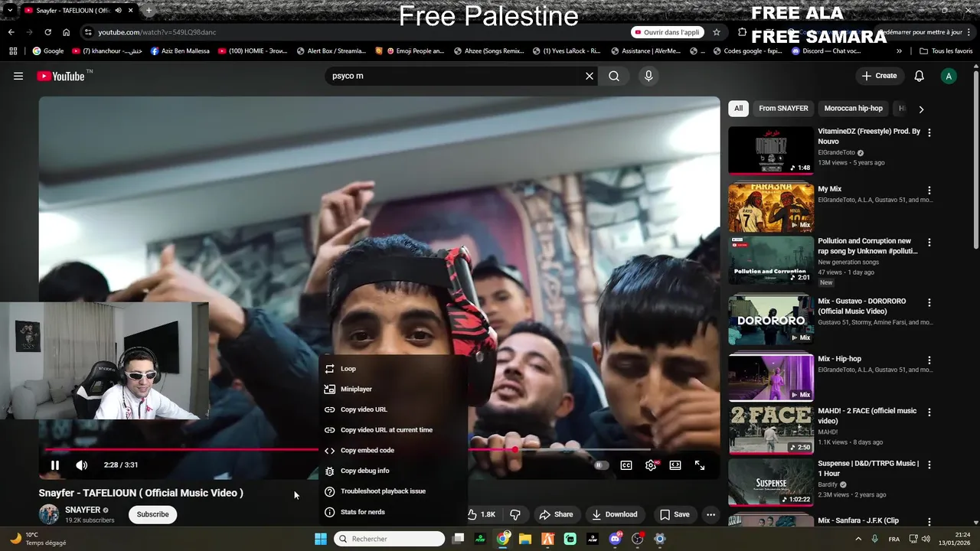Turn off the autoplay switch
The width and height of the screenshot is (980, 551).
[x=602, y=465]
